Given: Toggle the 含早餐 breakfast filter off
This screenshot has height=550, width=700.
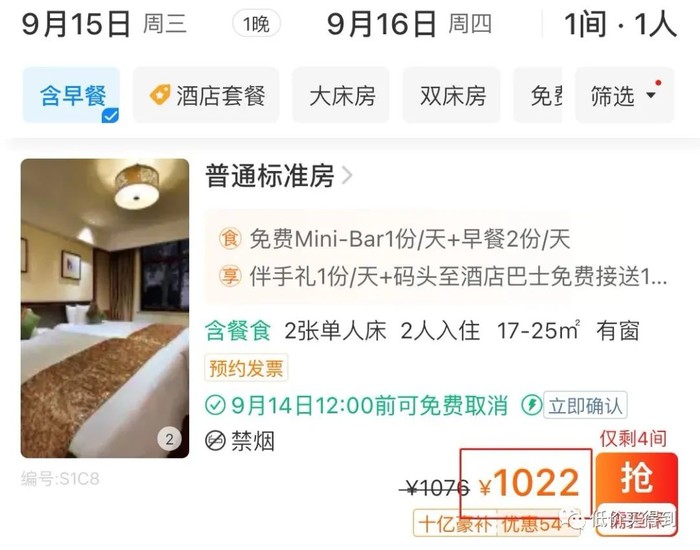Looking at the screenshot, I should click(71, 95).
